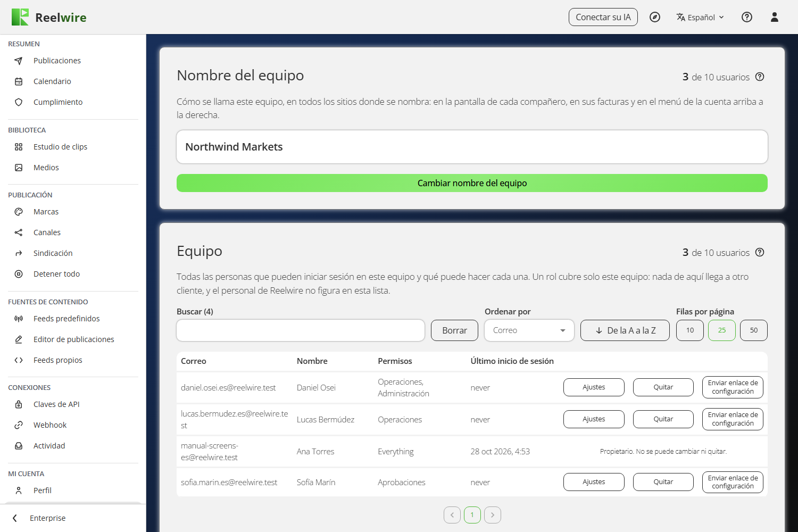798x532 pixels.
Task: Click the compass explore icon in header
Action: tap(655, 17)
